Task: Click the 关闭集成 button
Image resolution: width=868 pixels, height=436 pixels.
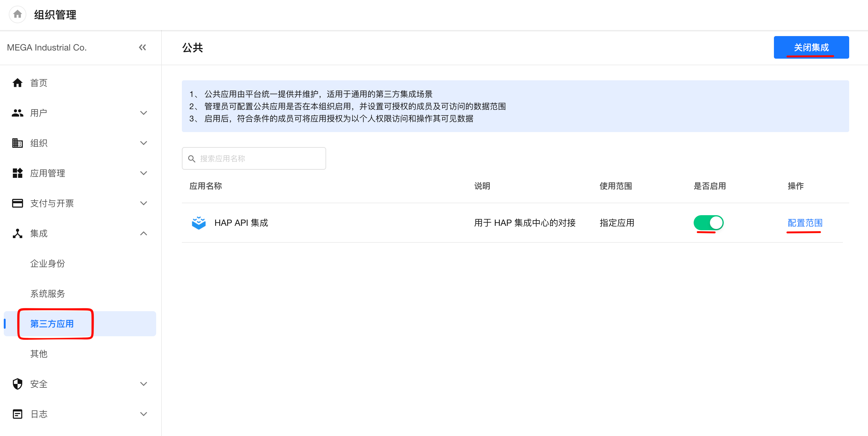Action: [x=811, y=47]
